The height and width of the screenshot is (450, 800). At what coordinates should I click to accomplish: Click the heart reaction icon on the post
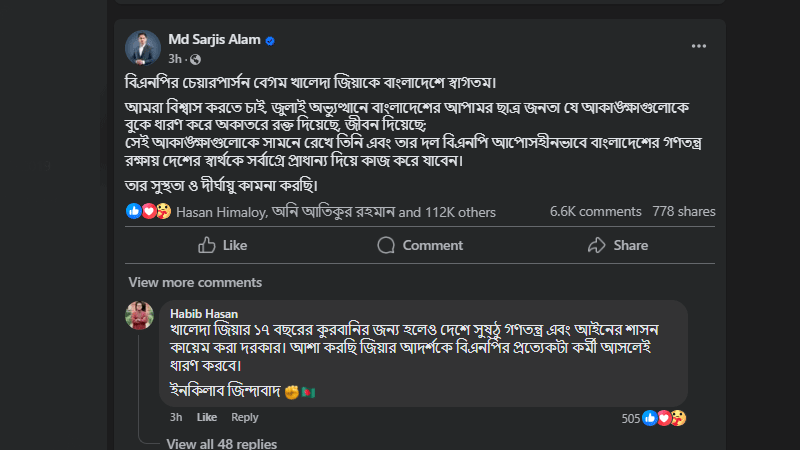148,211
